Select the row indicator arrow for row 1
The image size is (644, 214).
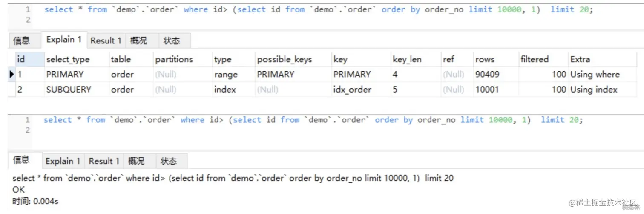(12, 74)
